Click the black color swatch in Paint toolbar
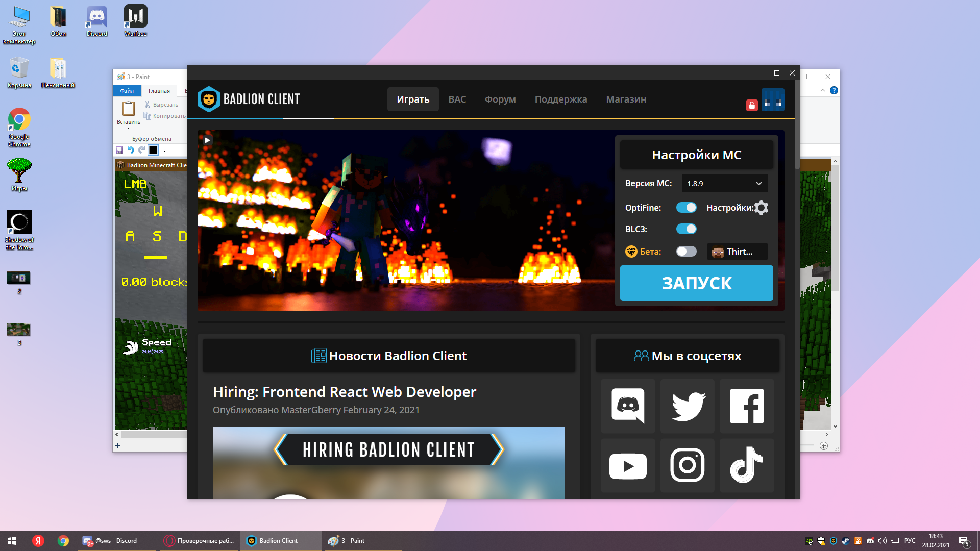 pos(153,150)
